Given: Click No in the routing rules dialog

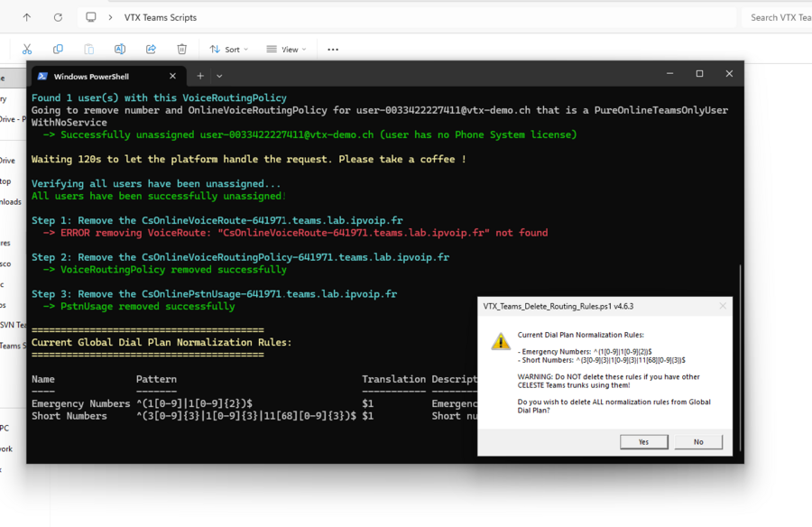Looking at the screenshot, I should [698, 441].
